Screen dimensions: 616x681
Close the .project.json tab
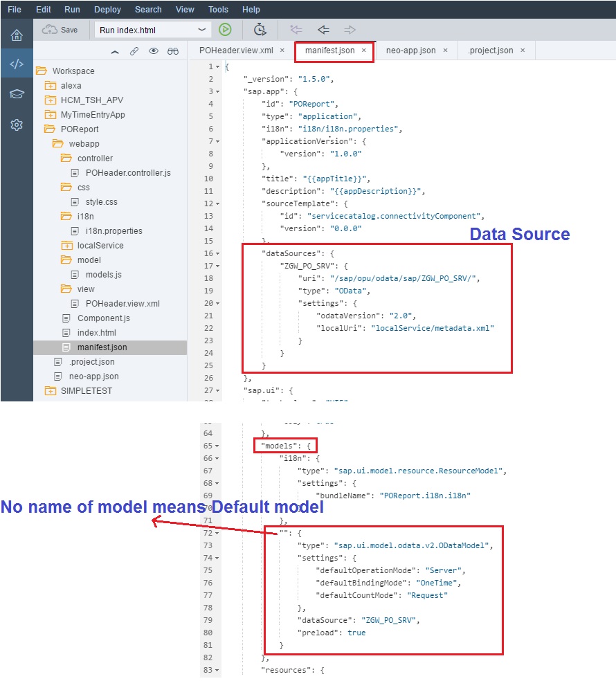[523, 51]
